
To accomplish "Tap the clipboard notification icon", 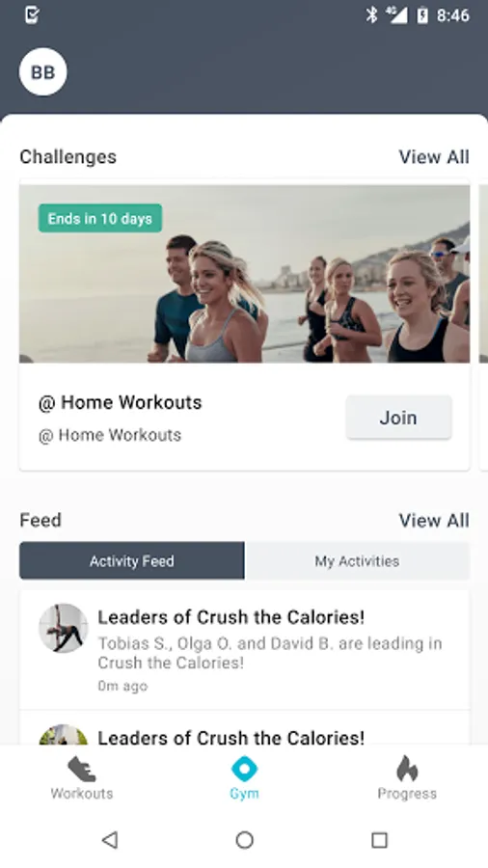I will click(x=32, y=15).
